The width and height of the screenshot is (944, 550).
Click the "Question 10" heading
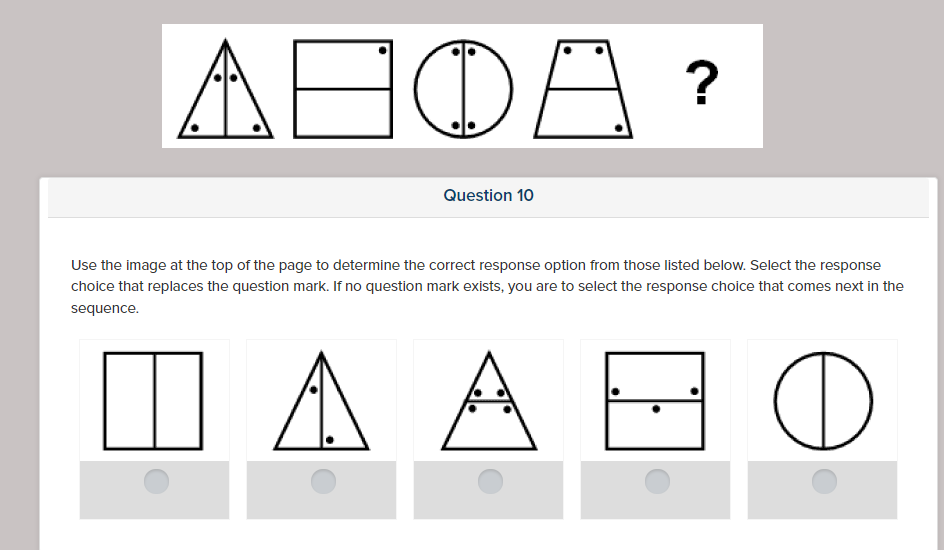pos(488,196)
